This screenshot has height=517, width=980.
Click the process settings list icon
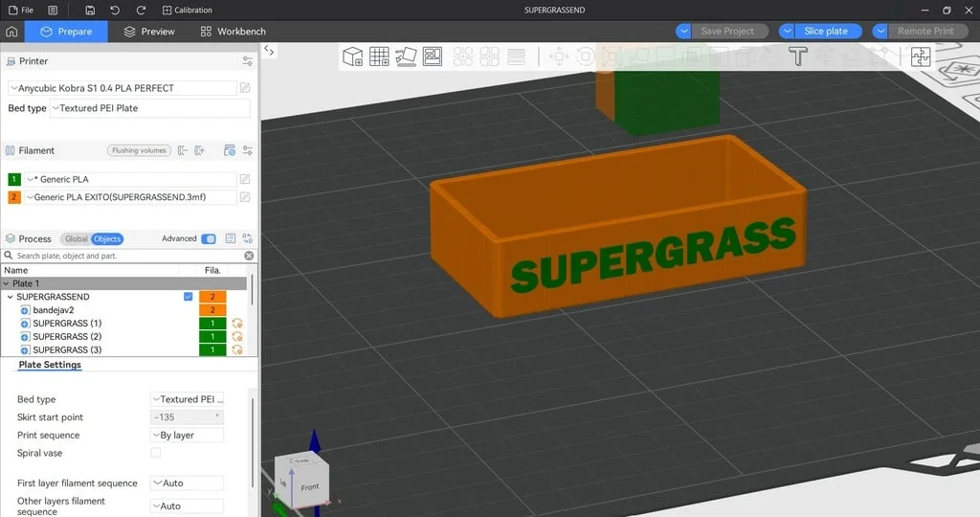[231, 238]
